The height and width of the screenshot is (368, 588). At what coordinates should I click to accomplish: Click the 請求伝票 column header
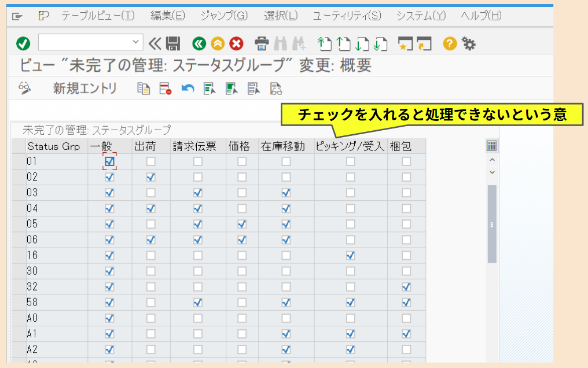(x=198, y=146)
